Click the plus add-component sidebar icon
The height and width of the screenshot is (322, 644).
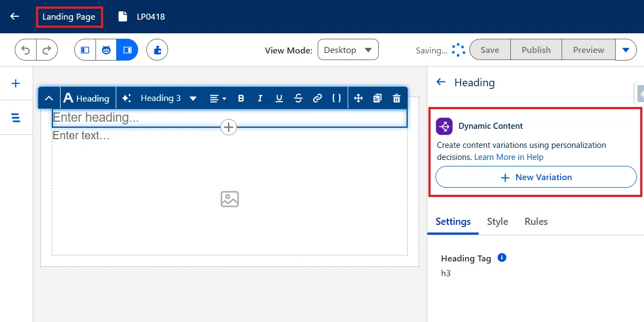point(16,84)
